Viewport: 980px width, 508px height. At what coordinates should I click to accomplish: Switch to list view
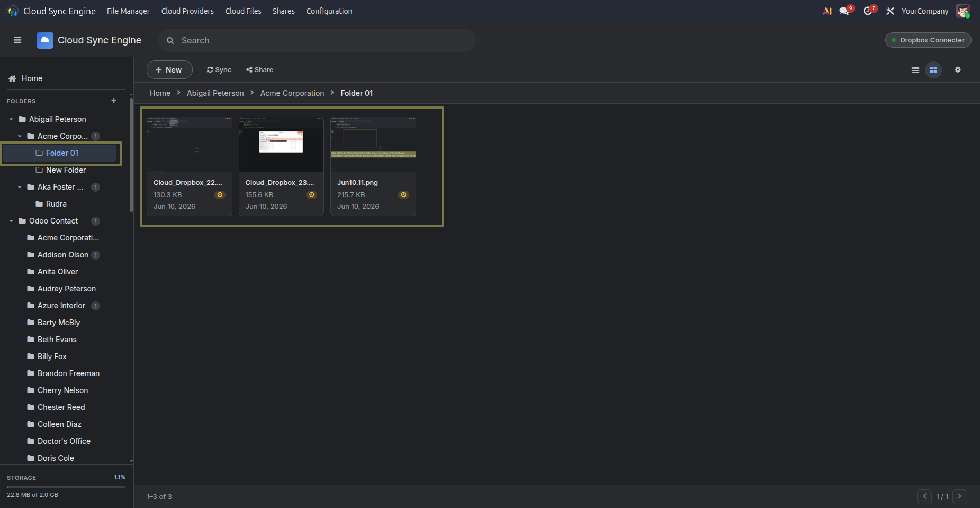[915, 70]
